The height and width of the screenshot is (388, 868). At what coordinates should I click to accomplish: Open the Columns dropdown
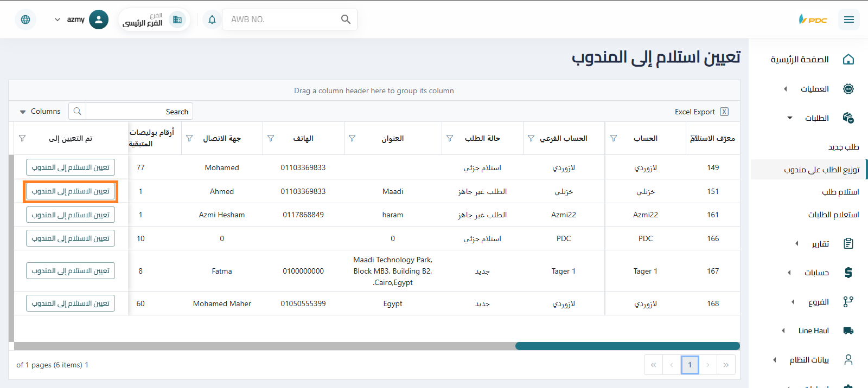click(40, 111)
